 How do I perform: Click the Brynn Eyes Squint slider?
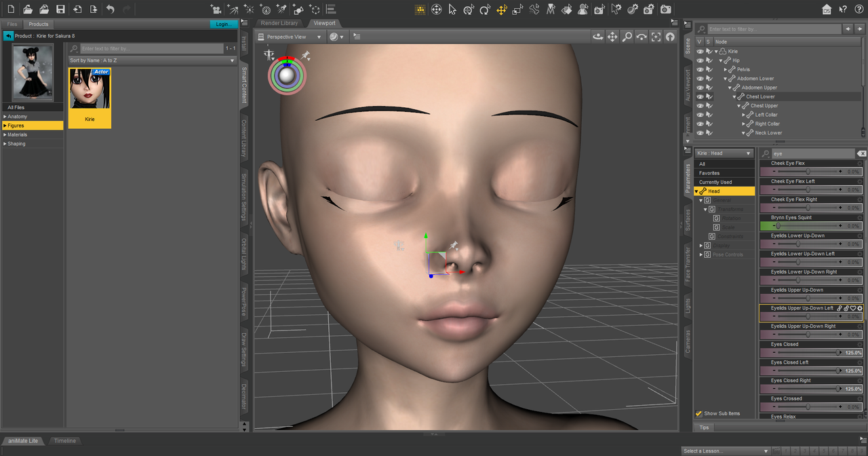[x=811, y=226]
